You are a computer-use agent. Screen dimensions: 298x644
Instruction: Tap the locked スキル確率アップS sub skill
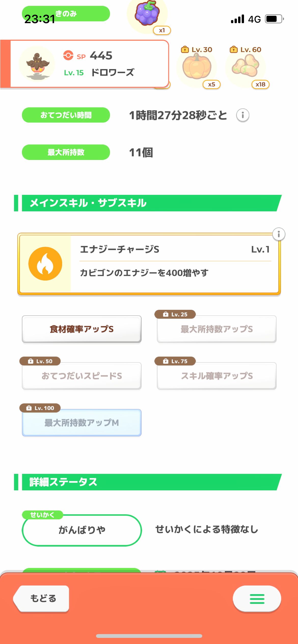216,376
